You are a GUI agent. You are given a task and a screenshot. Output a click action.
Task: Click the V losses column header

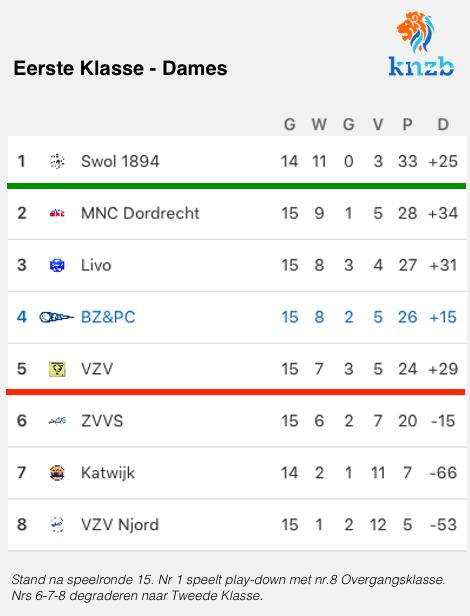point(378,125)
